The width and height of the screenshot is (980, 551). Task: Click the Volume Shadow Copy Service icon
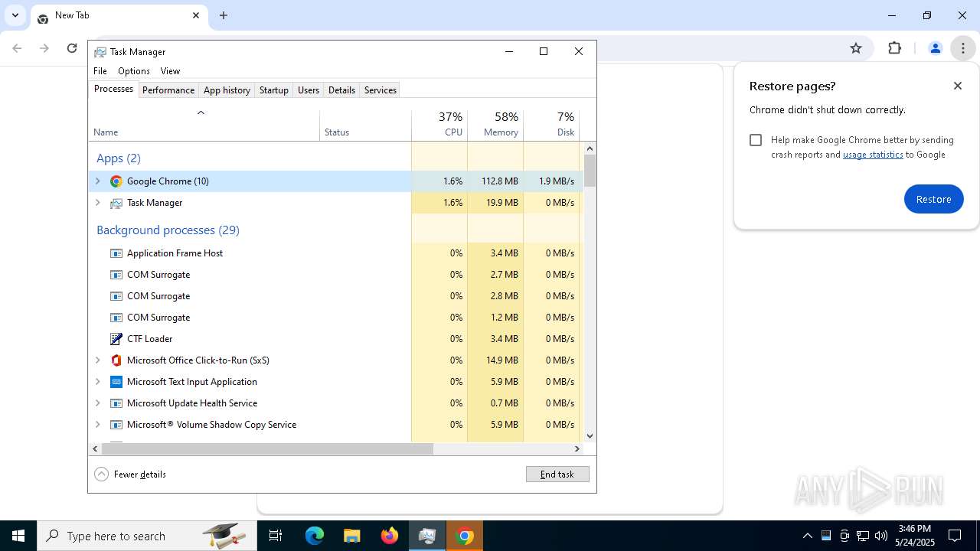116,425
